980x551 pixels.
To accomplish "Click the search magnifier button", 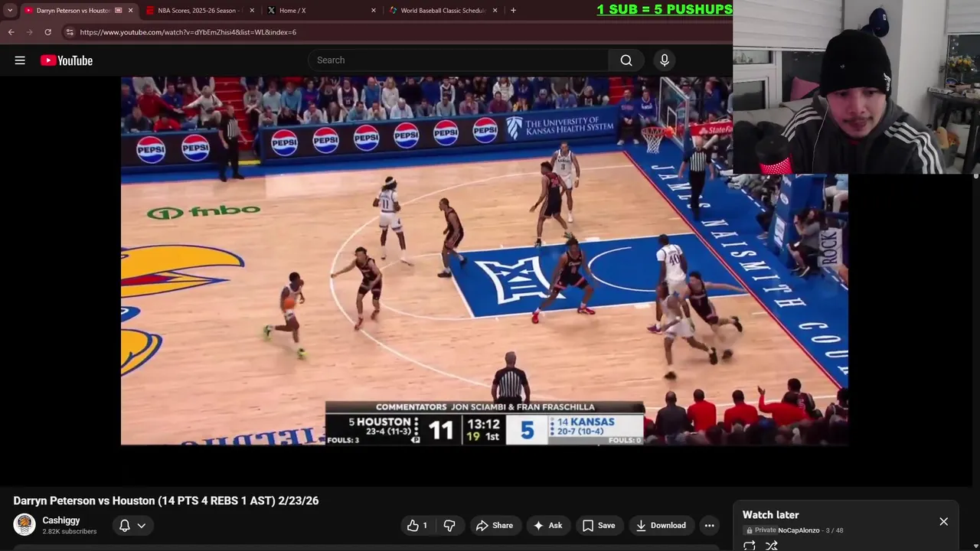I will pos(626,60).
